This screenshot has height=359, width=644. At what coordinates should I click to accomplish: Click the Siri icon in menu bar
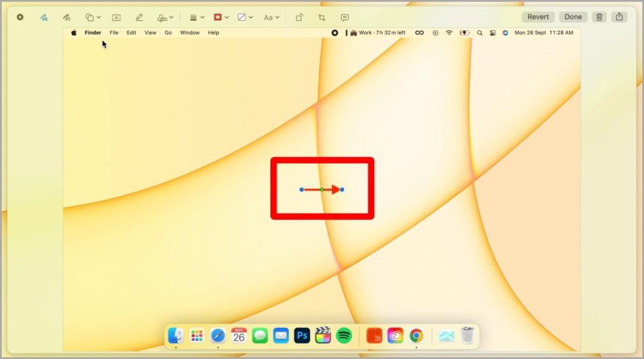tap(505, 33)
